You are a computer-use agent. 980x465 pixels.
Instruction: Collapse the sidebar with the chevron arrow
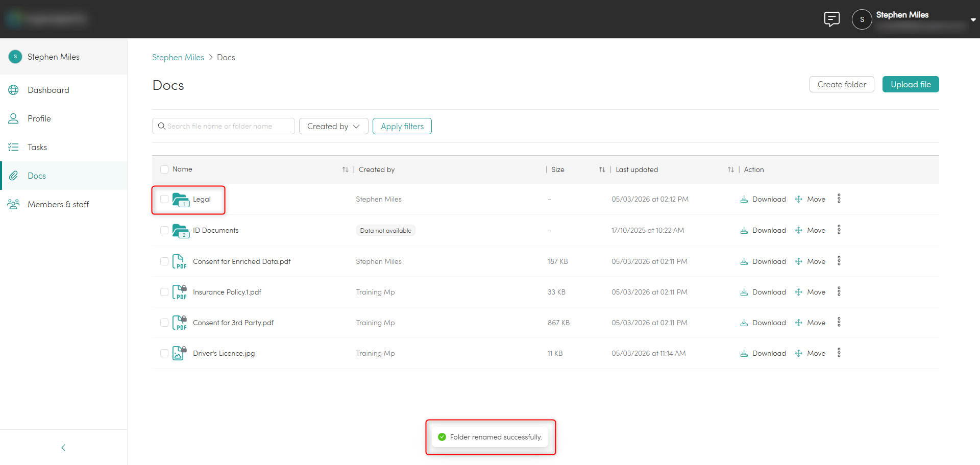tap(63, 448)
